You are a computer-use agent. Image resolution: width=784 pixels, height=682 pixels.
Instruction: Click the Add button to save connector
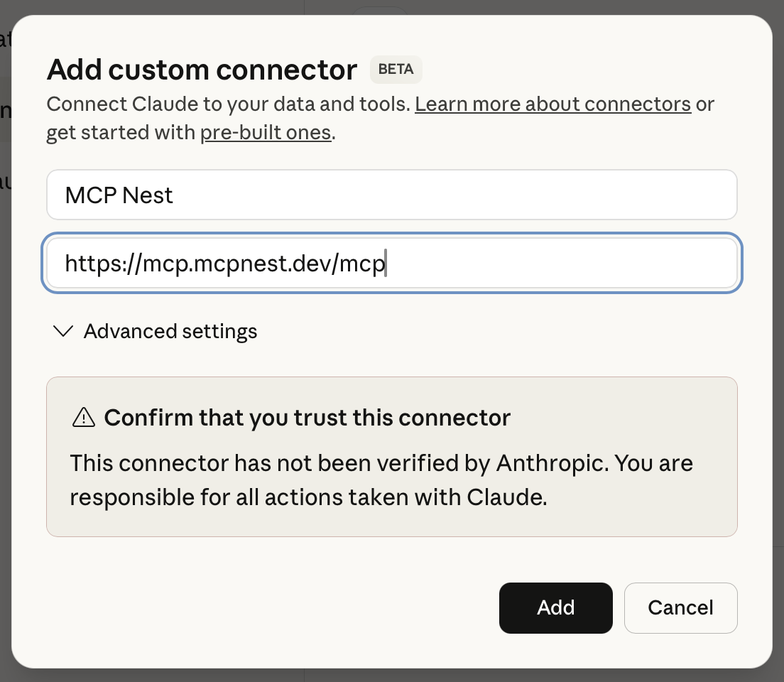coord(555,607)
